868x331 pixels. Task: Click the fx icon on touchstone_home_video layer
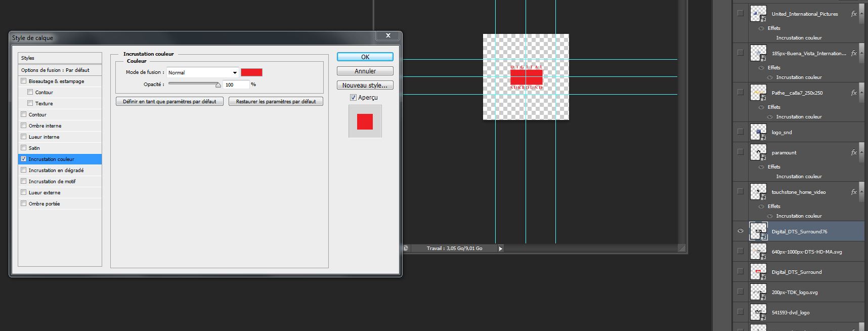(x=854, y=192)
